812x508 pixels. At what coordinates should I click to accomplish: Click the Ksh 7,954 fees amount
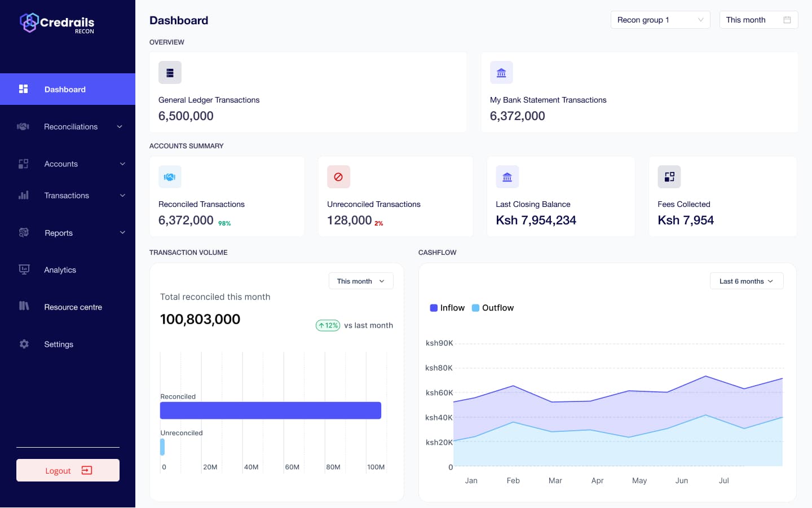click(686, 220)
